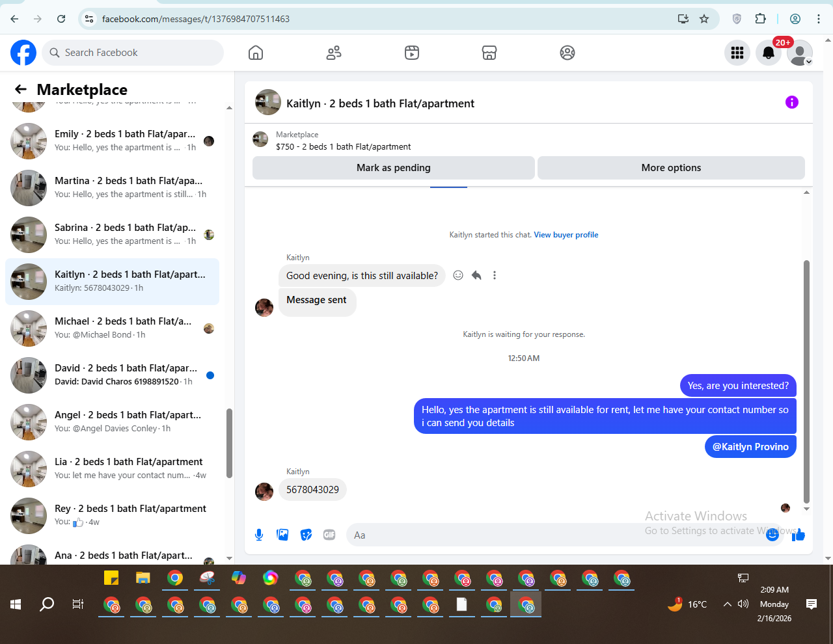
Task: Open the Friends icon in top navigation
Action: [x=334, y=53]
